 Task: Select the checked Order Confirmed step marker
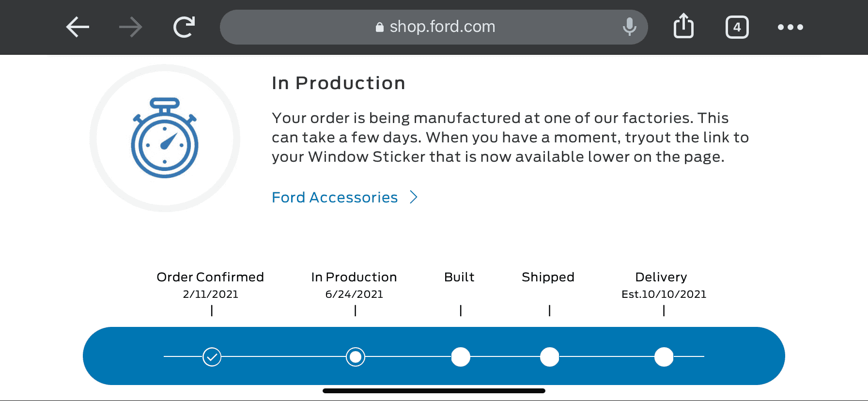212,357
